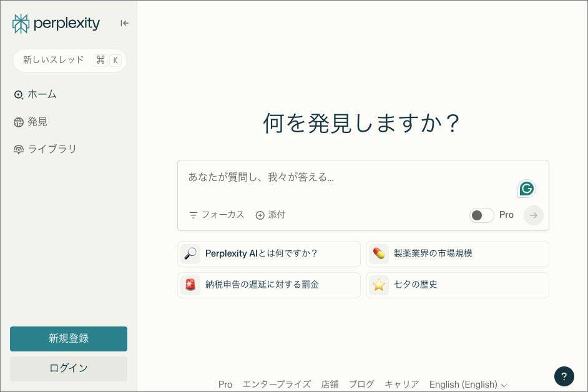Image resolution: width=588 pixels, height=392 pixels.
Task: Click the ログイン button
Action: pos(69,368)
